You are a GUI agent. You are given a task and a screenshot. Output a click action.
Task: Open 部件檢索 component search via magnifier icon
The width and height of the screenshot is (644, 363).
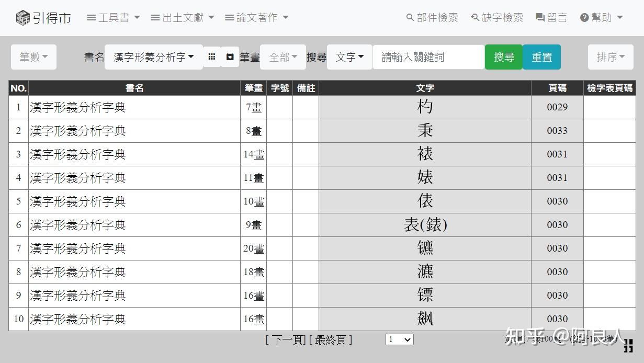coord(410,17)
